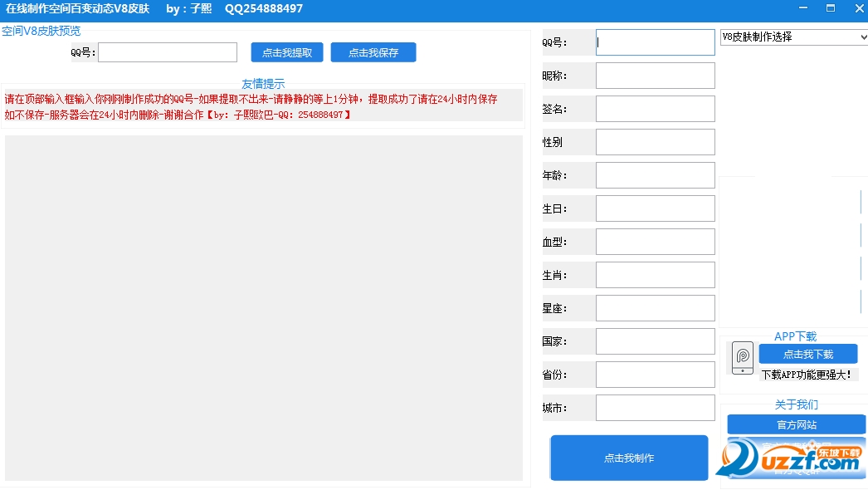Focus the 性别 text box

(x=655, y=142)
